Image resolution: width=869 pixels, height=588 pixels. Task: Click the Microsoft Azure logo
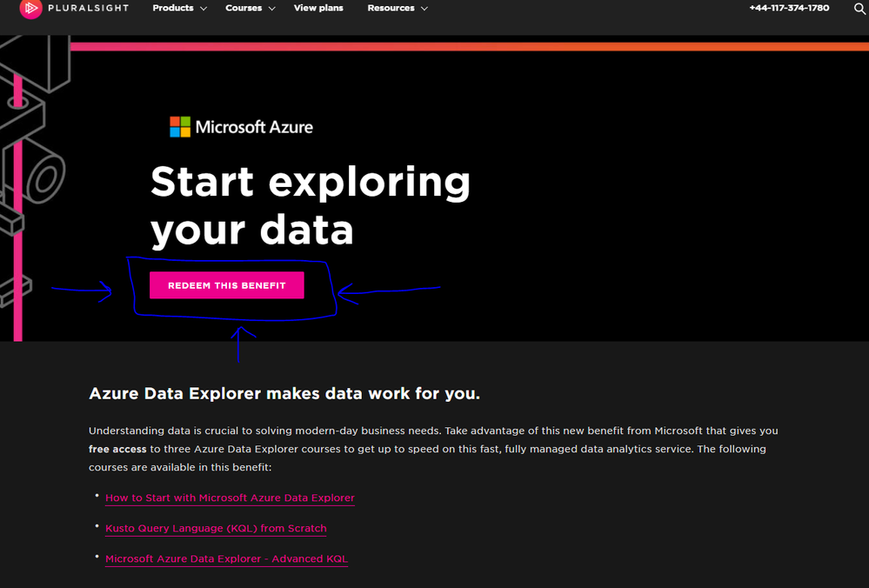(241, 127)
